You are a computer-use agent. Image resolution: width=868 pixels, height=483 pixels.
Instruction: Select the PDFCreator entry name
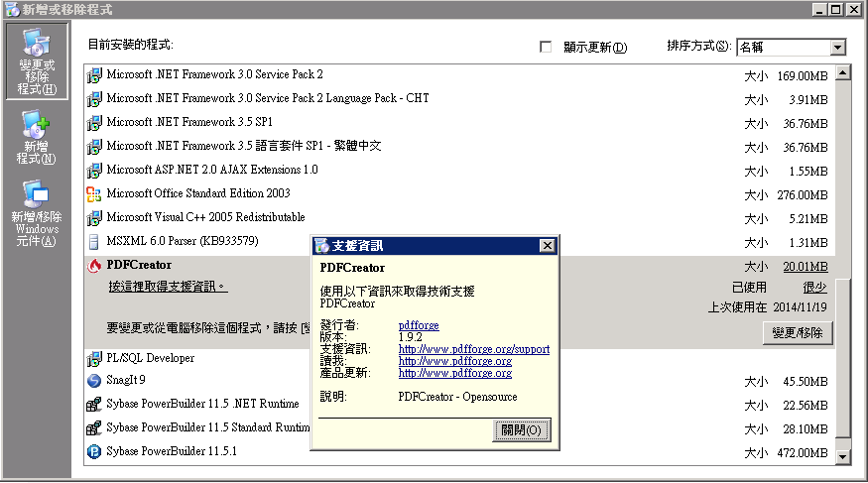[x=139, y=265]
